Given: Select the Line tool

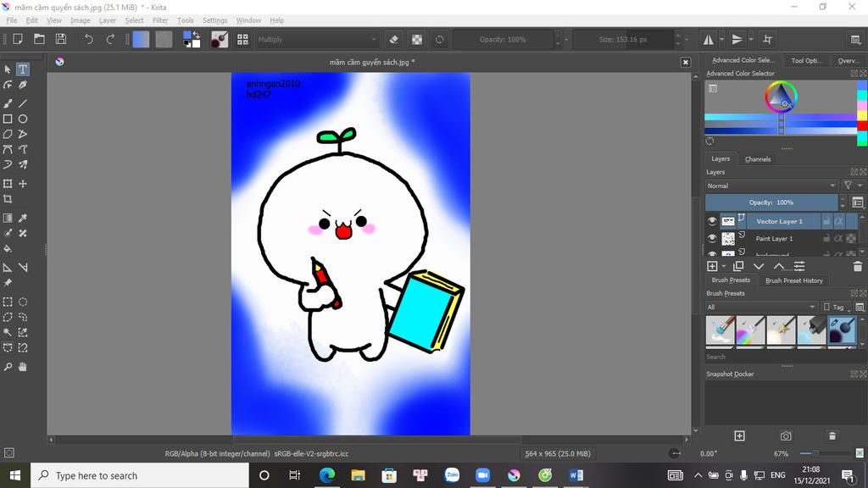Looking at the screenshot, I should pyautogui.click(x=23, y=103).
